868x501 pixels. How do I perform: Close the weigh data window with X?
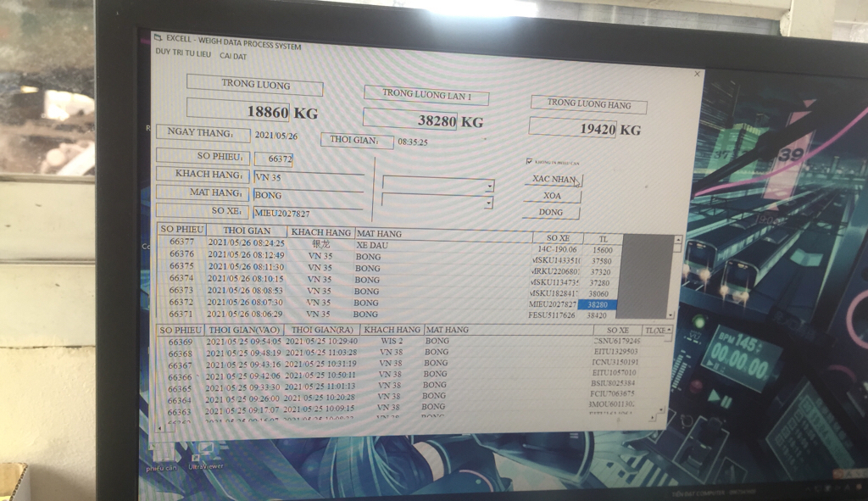click(697, 74)
